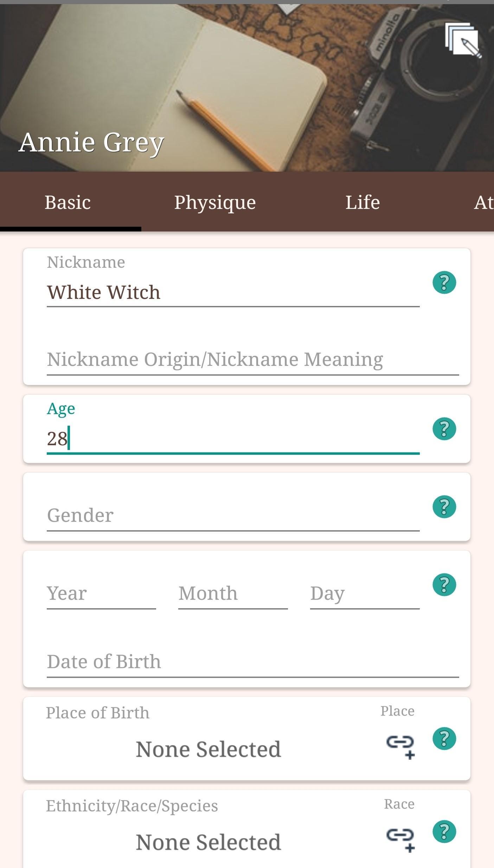Open help for the Gender field
The width and height of the screenshot is (494, 868).
444,507
